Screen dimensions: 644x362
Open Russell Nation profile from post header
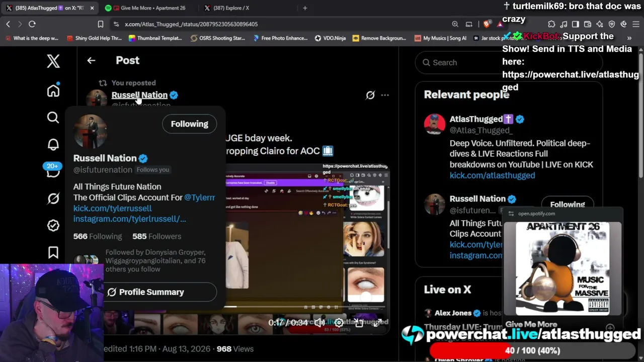click(x=139, y=95)
